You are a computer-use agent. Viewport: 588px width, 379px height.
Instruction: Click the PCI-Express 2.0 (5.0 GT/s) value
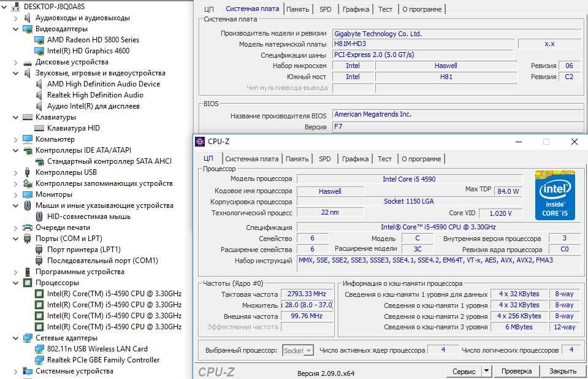(424, 55)
